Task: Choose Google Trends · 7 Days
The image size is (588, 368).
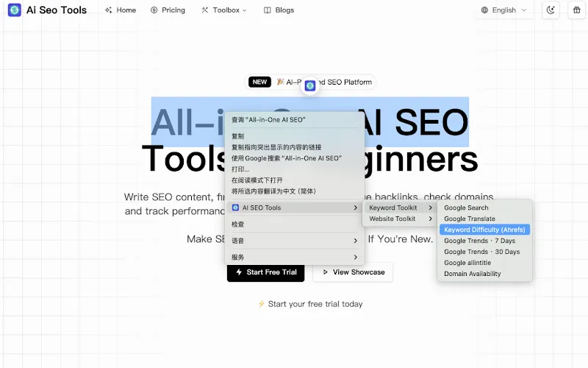Action: tap(480, 241)
